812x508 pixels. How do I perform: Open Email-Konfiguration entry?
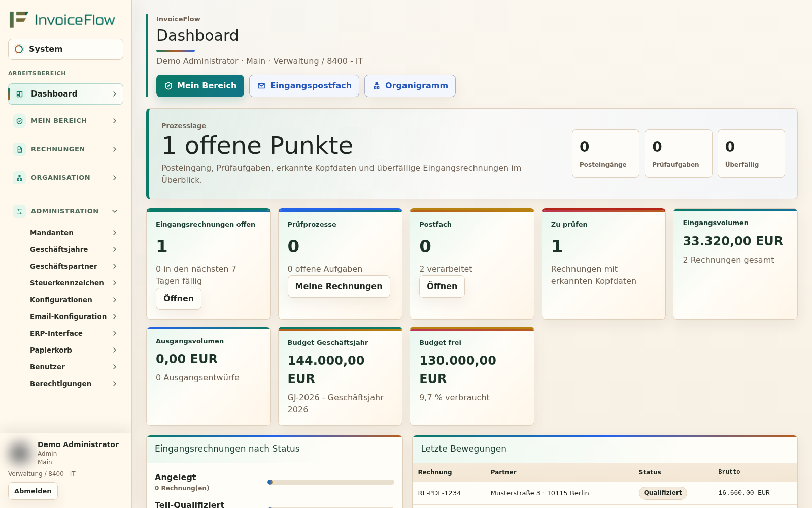74,316
